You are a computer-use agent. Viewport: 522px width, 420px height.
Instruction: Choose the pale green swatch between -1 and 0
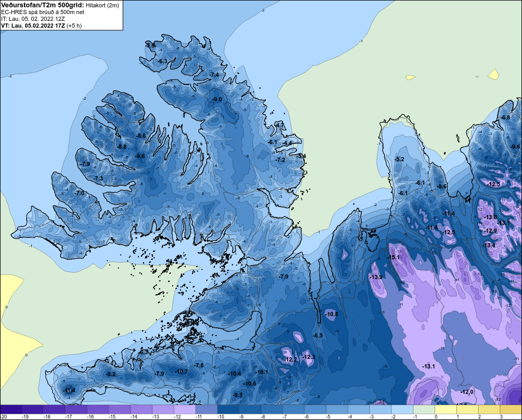tap(423, 410)
